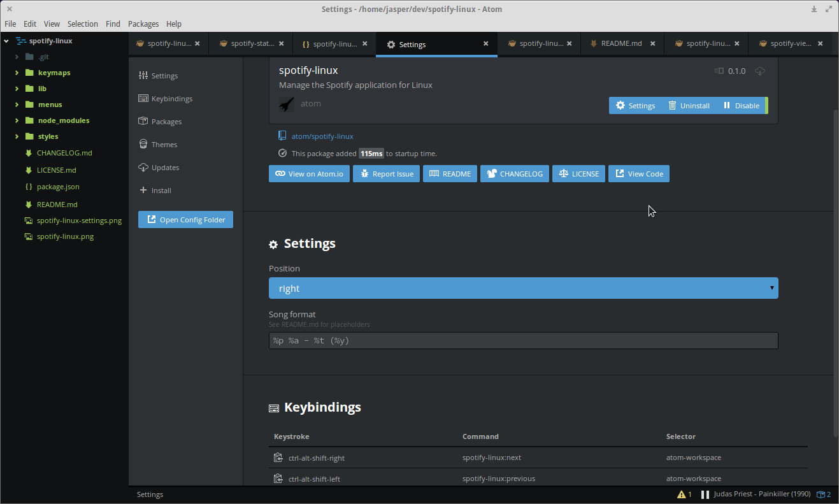This screenshot has width=839, height=504.
Task: Open the Edit menu
Action: (30, 24)
